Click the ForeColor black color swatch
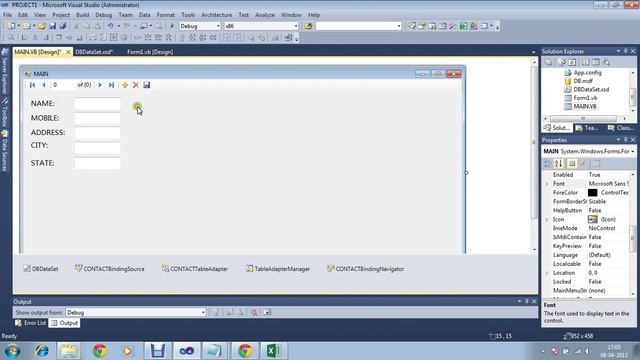The width and height of the screenshot is (640, 360). point(592,193)
